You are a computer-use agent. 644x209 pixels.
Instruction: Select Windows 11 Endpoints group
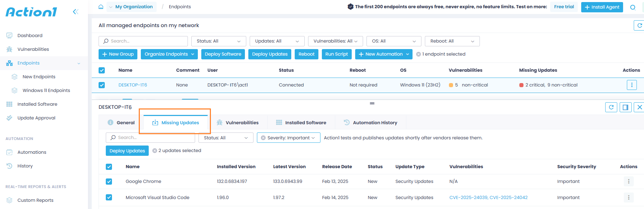coord(46,91)
